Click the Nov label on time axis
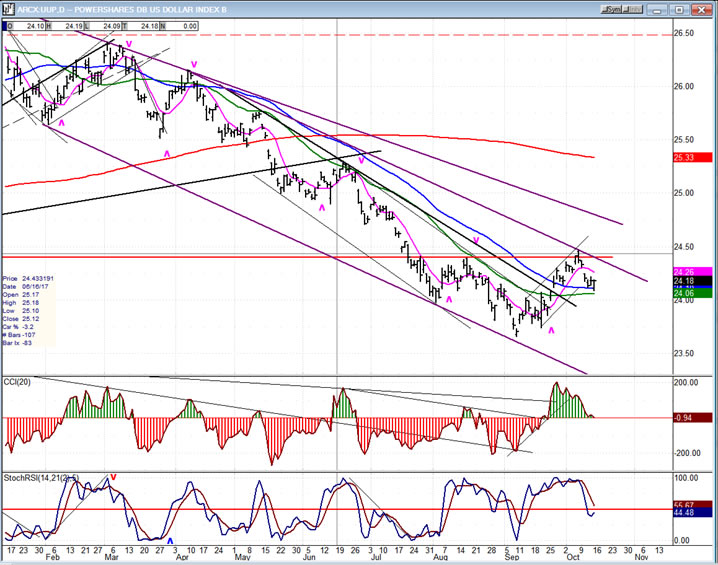 click(x=642, y=557)
